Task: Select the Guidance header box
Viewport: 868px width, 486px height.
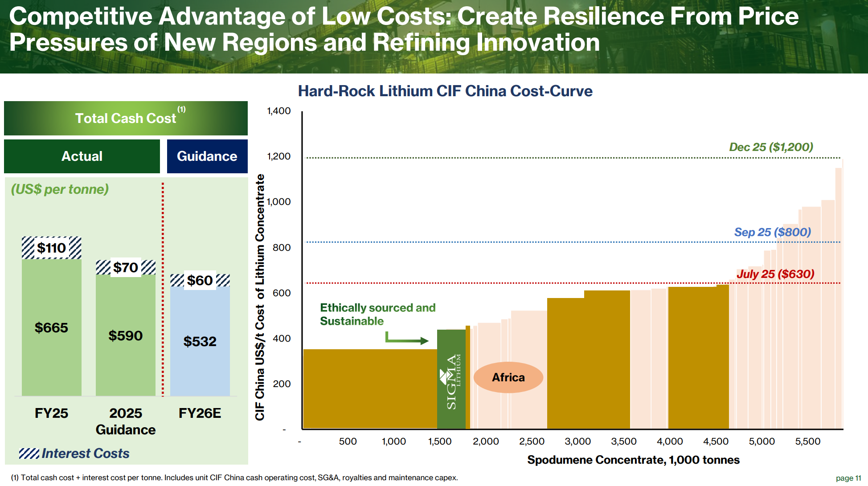Action: 207,156
